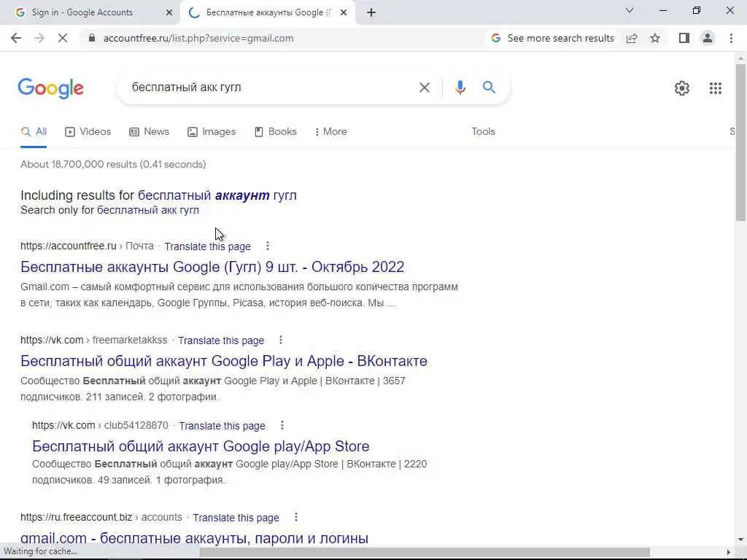747x560 pixels.
Task: Open бесплатный аккаунт гугл suggested search
Action: click(217, 195)
